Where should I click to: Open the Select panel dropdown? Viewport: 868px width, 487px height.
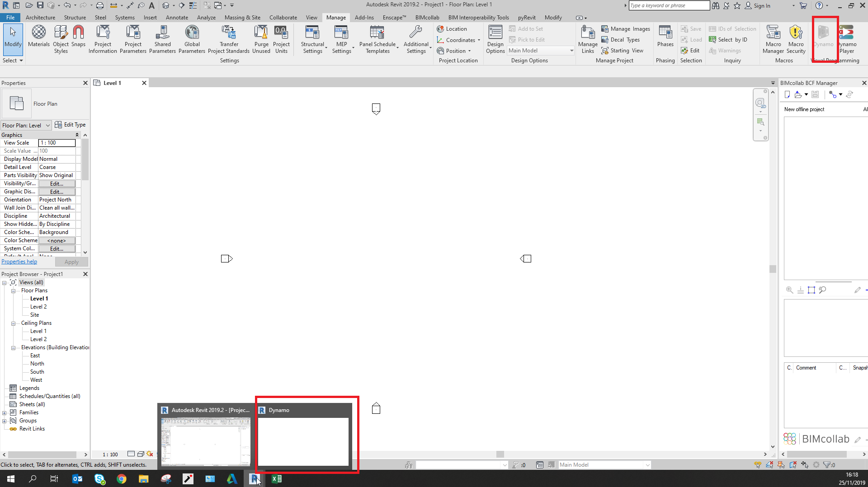13,61
